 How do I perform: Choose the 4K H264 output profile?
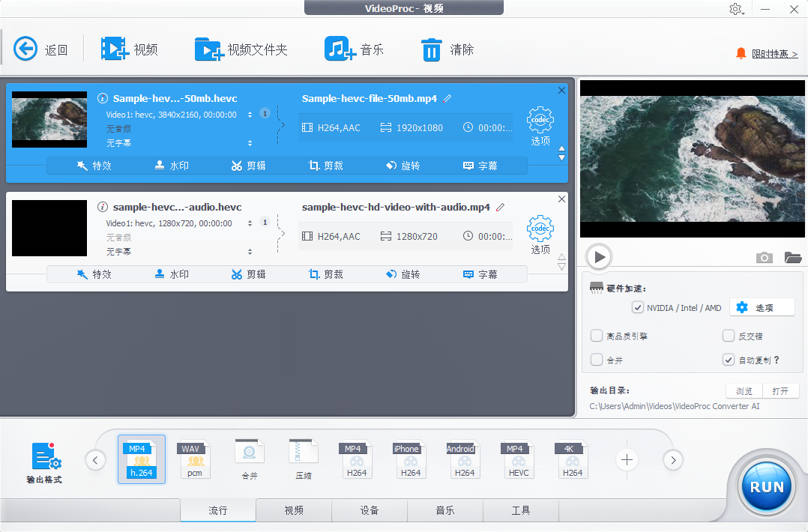[572, 459]
